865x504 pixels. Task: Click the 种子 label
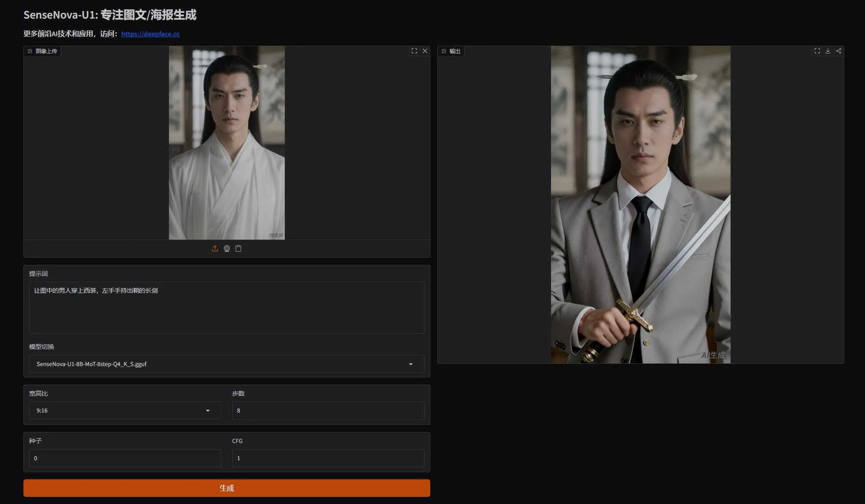point(35,441)
